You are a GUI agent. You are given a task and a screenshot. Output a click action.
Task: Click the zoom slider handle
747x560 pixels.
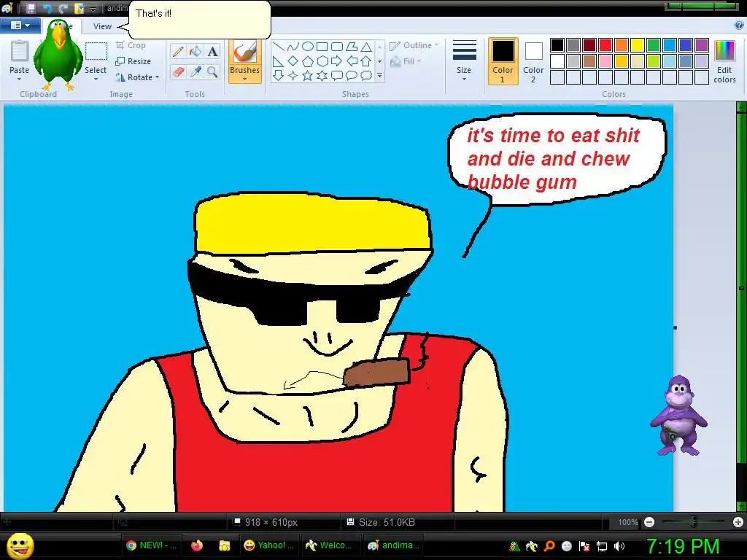point(694,522)
